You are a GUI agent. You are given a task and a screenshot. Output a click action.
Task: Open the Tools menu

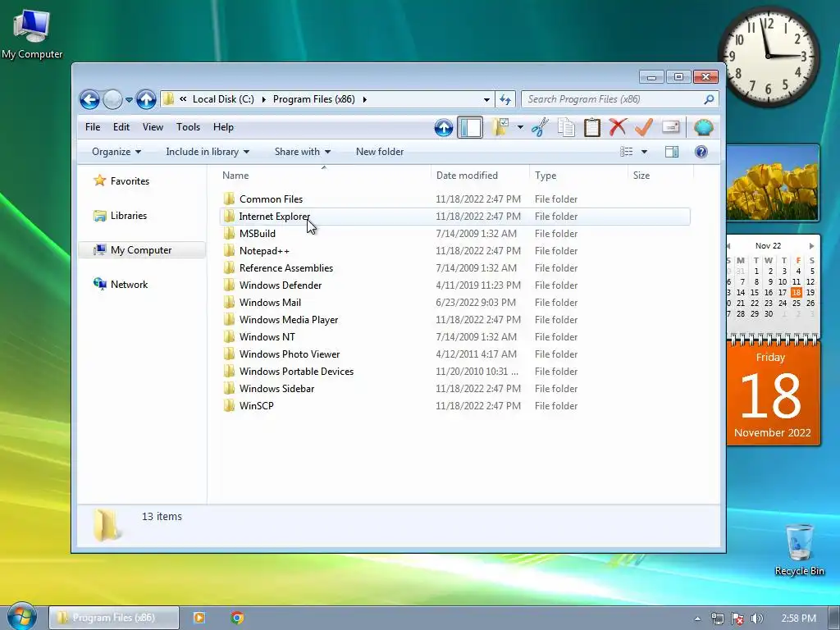point(188,127)
